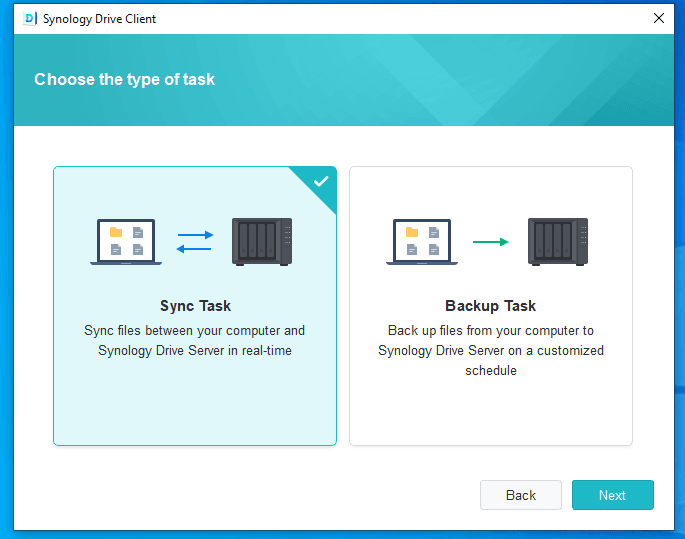Image resolution: width=685 pixels, height=539 pixels.
Task: Click the checkmark badge on Sync Task
Action: pyautogui.click(x=321, y=181)
